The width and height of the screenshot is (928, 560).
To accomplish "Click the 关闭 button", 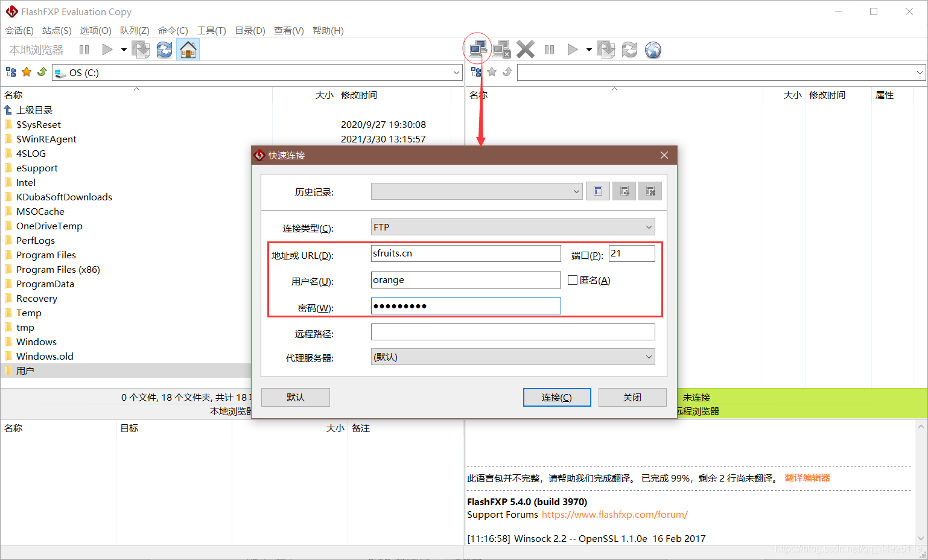I will pos(632,397).
